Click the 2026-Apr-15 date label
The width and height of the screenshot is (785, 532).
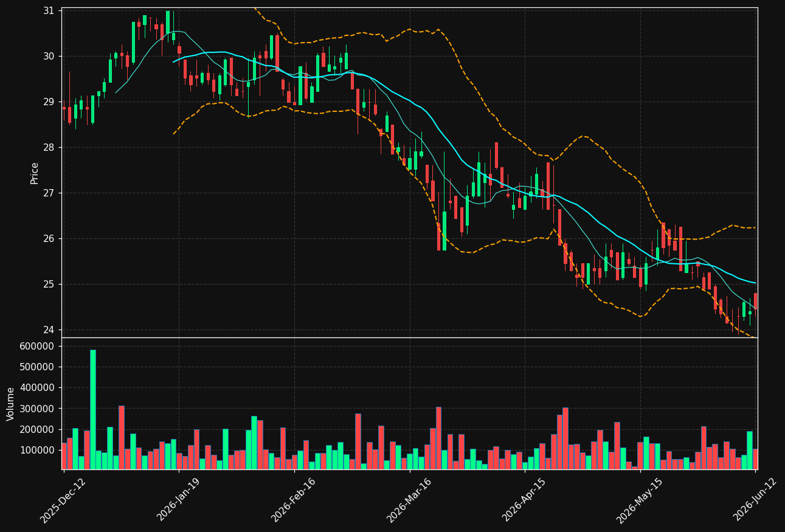pyautogui.click(x=524, y=500)
